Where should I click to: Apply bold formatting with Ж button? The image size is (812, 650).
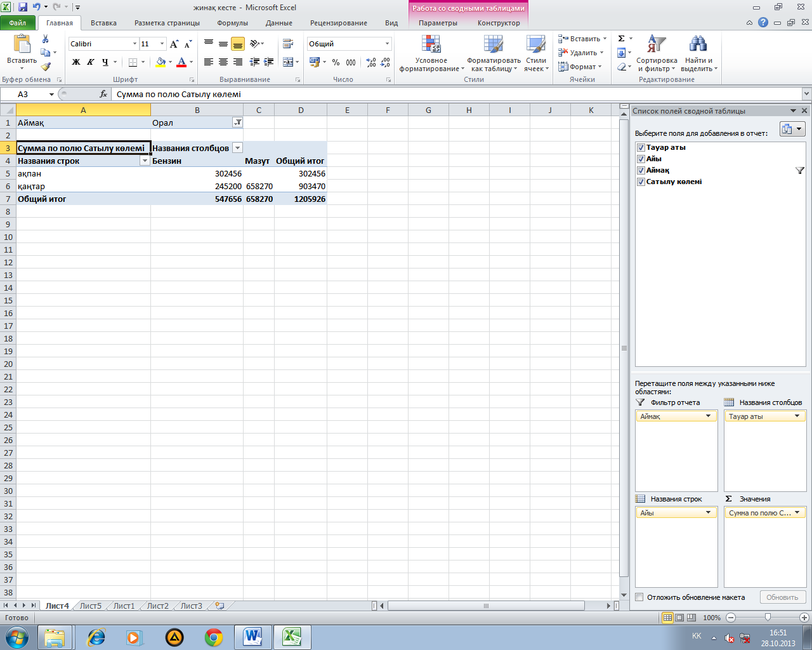pyautogui.click(x=76, y=62)
